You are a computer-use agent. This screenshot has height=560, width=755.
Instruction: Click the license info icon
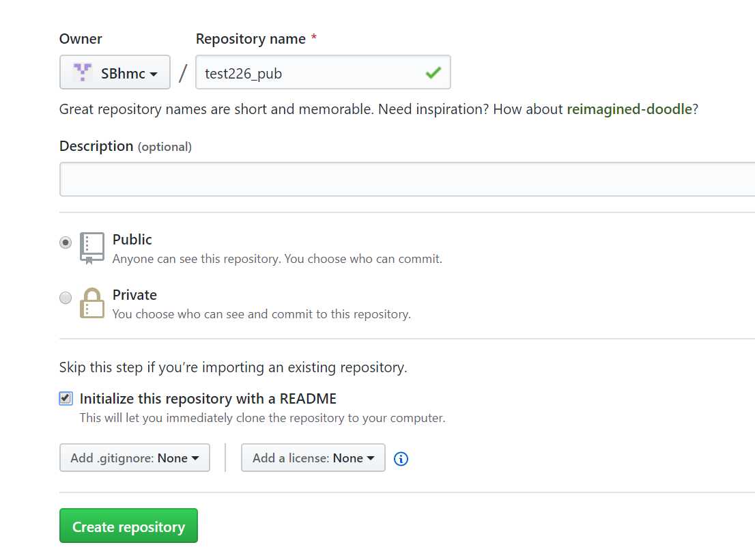401,459
